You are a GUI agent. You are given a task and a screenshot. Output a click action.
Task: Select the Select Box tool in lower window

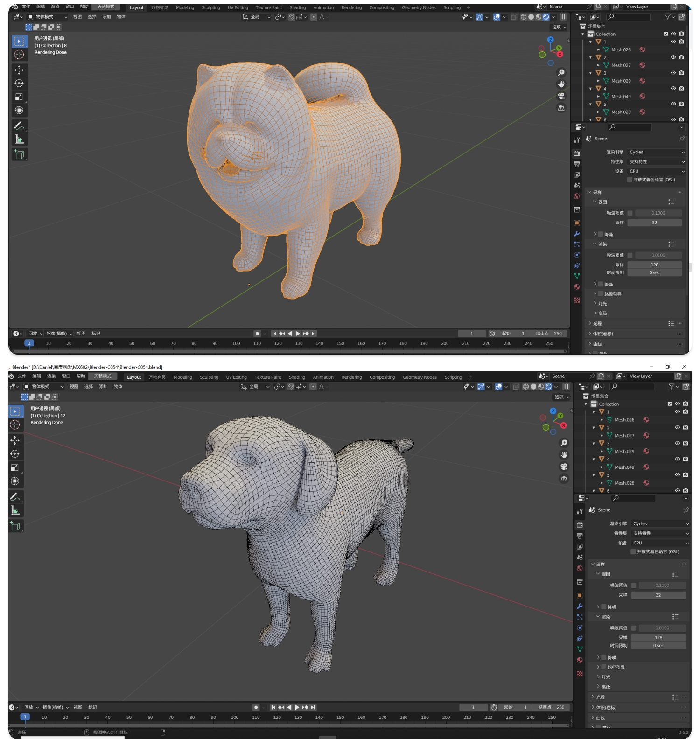(15, 411)
